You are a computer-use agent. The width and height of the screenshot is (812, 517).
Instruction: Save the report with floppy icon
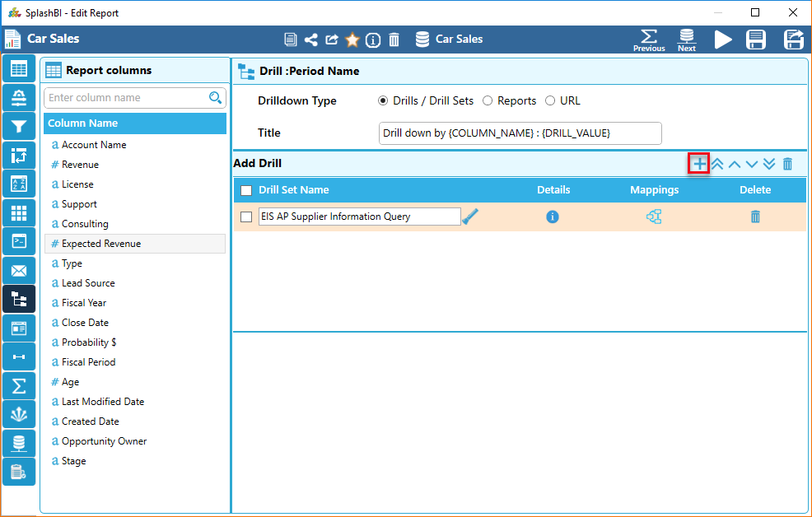tap(755, 40)
